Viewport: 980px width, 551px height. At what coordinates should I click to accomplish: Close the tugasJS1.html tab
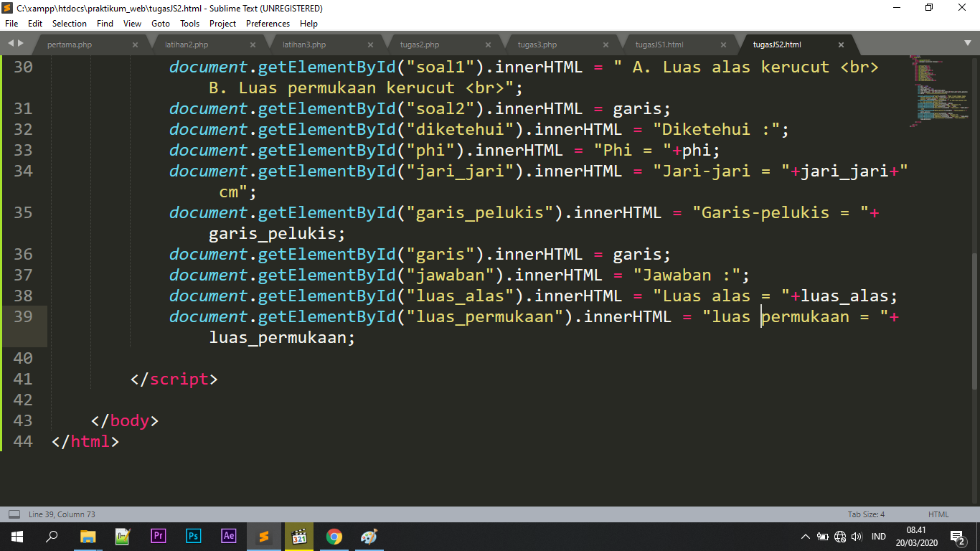pyautogui.click(x=722, y=44)
